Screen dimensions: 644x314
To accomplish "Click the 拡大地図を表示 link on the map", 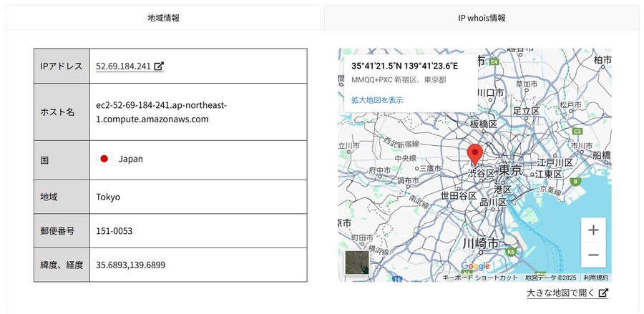I will coord(377,99).
